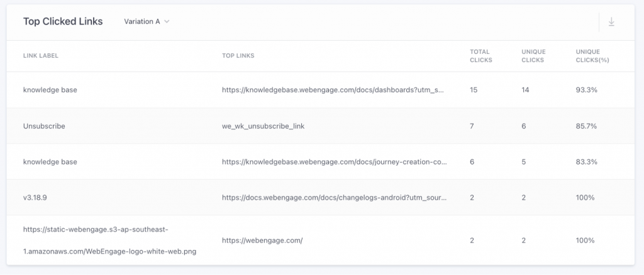644x275 pixels.
Task: Click the TOP LINKS column header
Action: tap(238, 56)
